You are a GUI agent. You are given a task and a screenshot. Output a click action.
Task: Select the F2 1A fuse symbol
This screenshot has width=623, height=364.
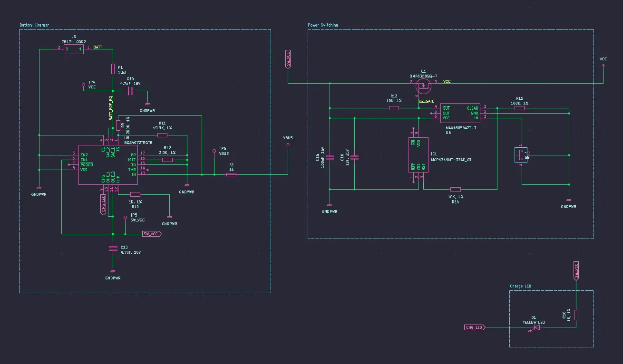point(232,174)
